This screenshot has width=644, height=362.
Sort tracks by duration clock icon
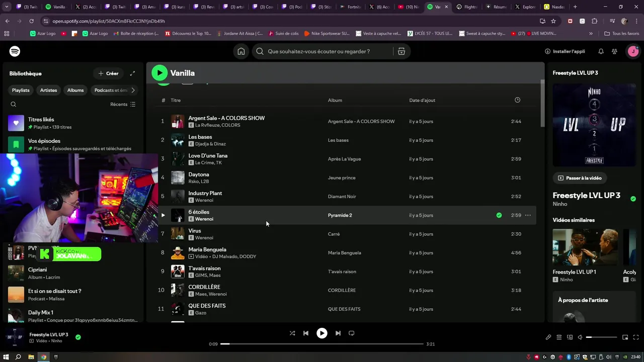(517, 100)
